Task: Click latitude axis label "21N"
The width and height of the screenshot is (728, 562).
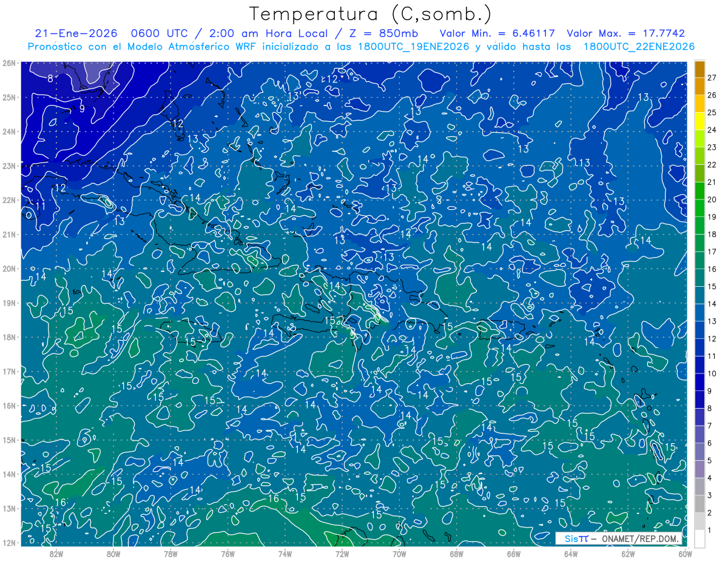Action: point(8,234)
